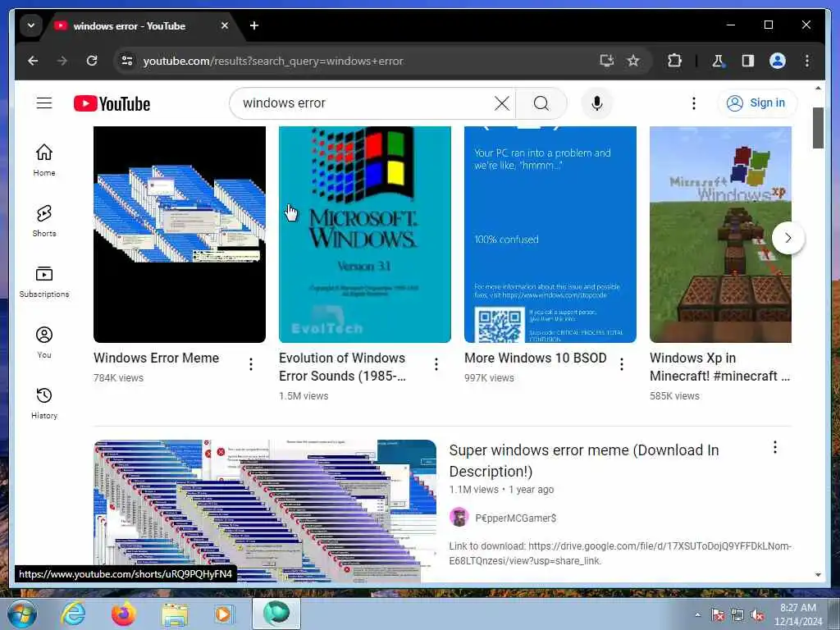This screenshot has height=630, width=840.
Task: Open Windows Explorer folder in taskbar
Action: coord(175,614)
